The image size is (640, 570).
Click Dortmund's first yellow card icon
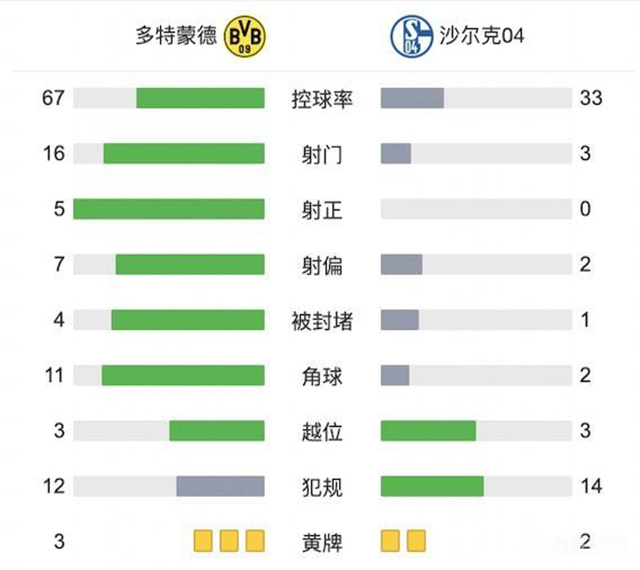coord(204,542)
